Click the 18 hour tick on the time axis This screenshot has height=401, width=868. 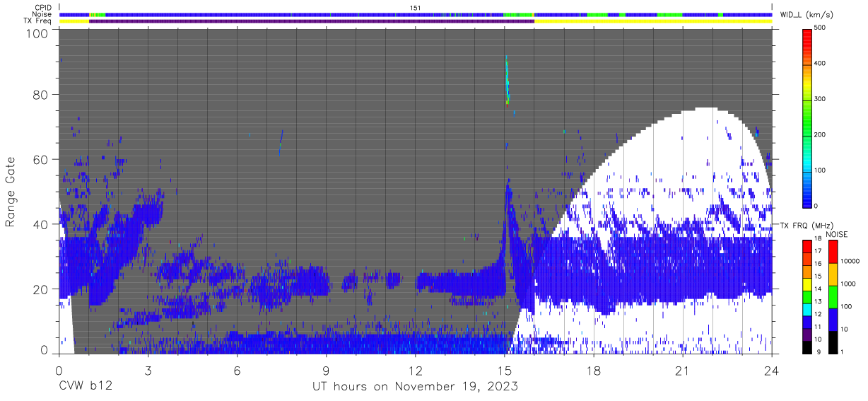(x=594, y=370)
